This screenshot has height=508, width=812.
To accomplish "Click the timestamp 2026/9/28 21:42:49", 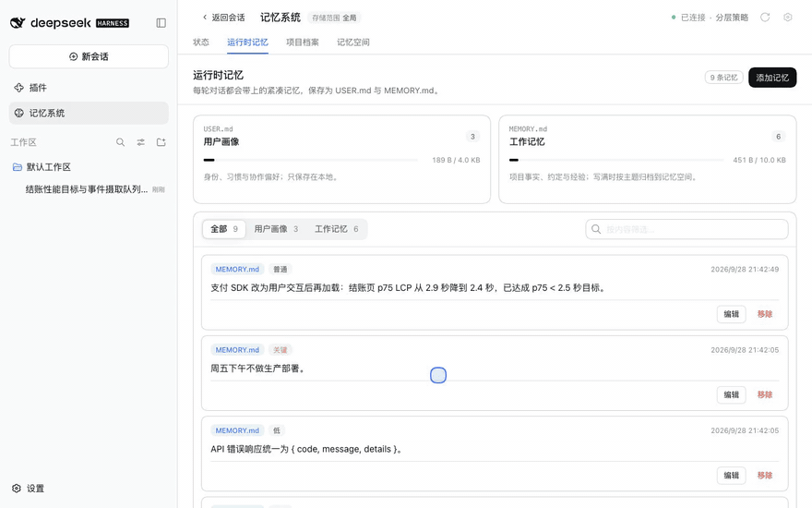I will pyautogui.click(x=744, y=270).
